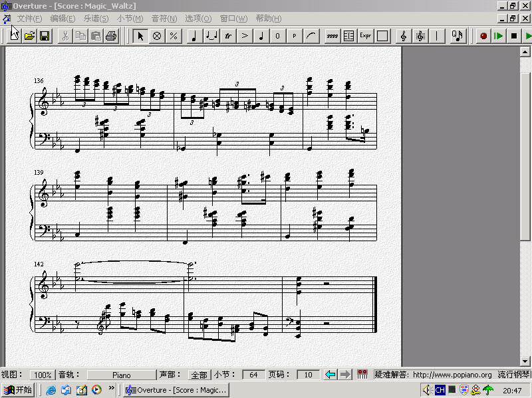Image resolution: width=532 pixels, height=398 pixels.
Task: Click the page number field 10
Action: (308, 375)
